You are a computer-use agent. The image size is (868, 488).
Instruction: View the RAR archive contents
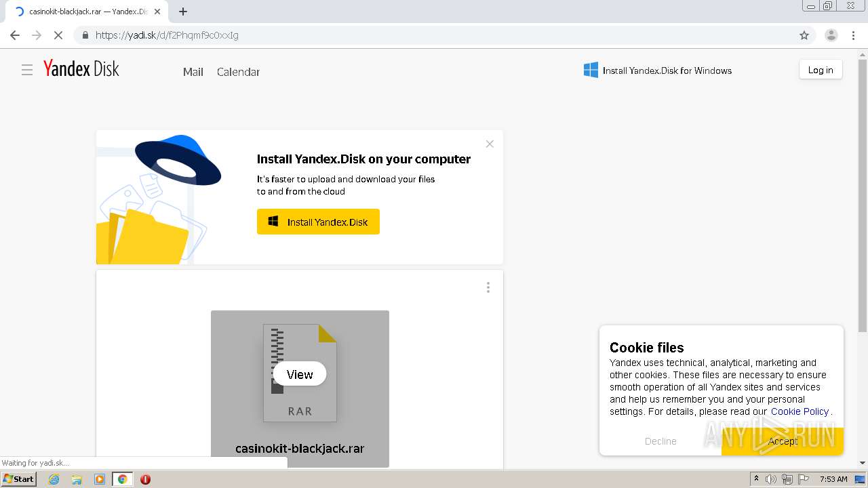[x=300, y=374]
